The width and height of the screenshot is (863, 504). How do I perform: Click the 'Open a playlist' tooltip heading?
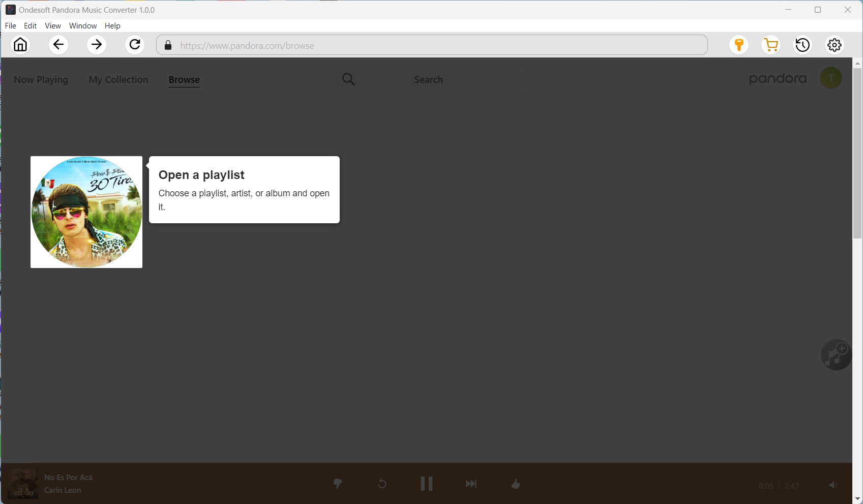(x=201, y=175)
